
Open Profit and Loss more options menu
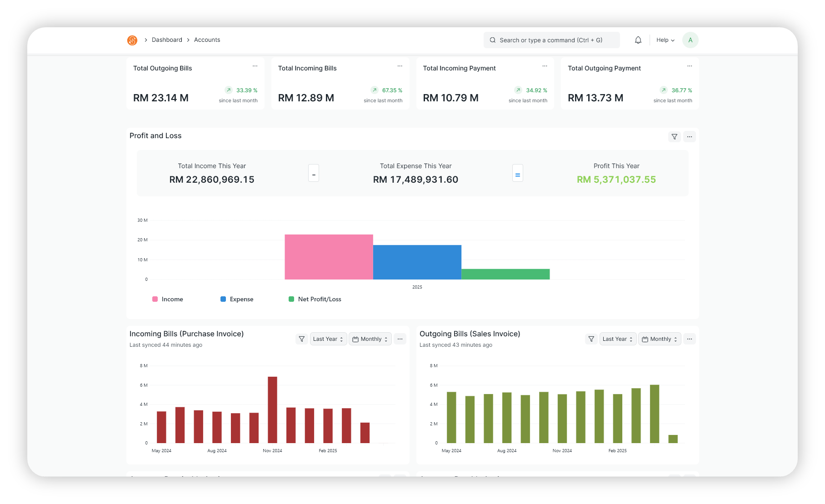(x=690, y=137)
